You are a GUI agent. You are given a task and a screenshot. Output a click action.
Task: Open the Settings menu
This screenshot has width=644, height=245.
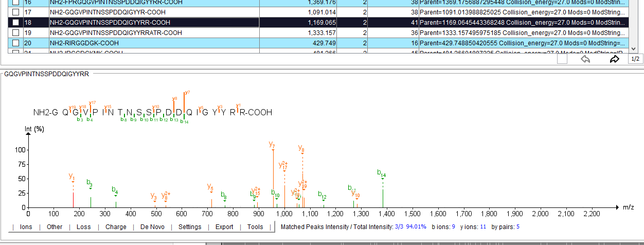coord(190,227)
